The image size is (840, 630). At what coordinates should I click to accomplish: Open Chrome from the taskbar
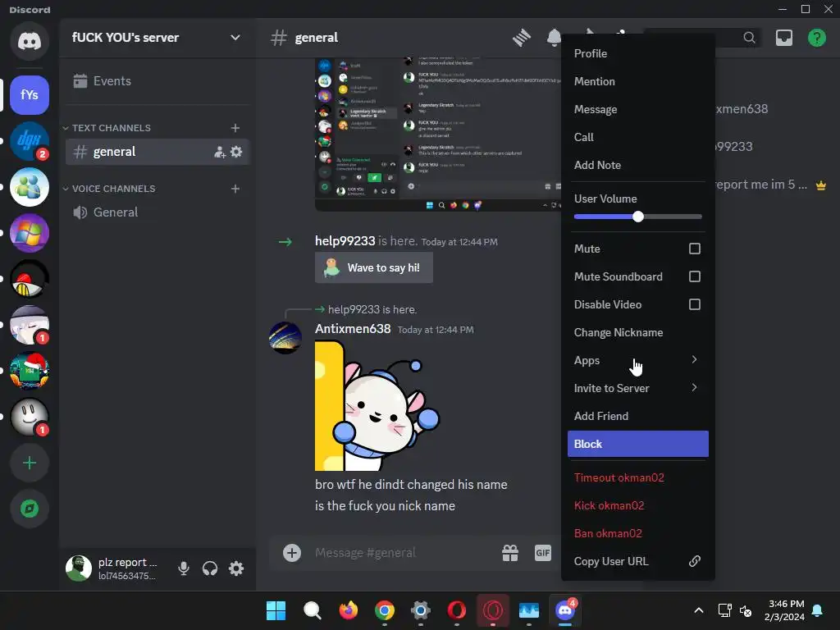(x=385, y=610)
